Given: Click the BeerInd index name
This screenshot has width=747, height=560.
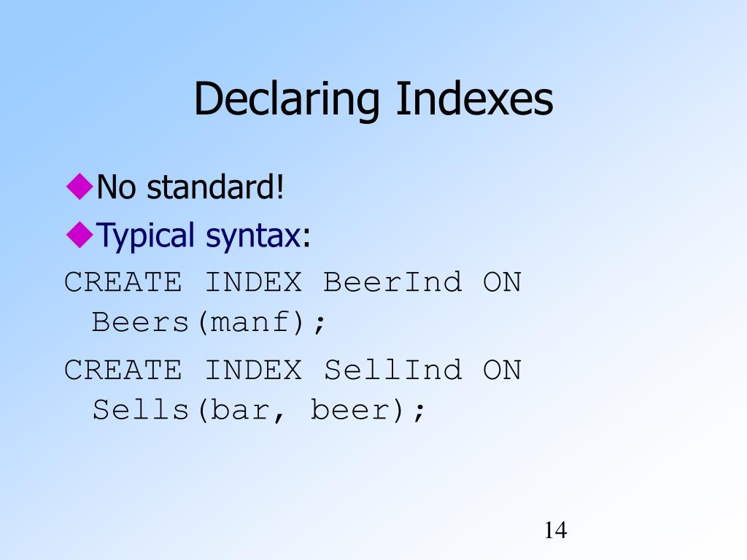Looking at the screenshot, I should (x=392, y=281).
